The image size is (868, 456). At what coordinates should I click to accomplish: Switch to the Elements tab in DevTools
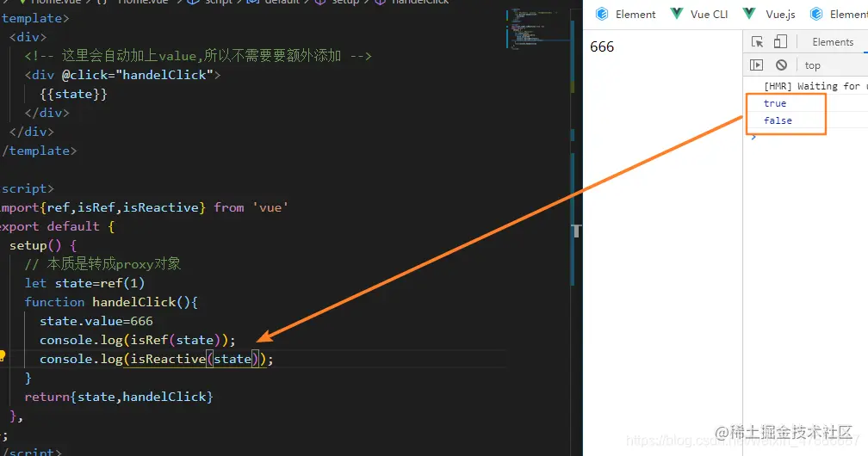pyautogui.click(x=833, y=42)
